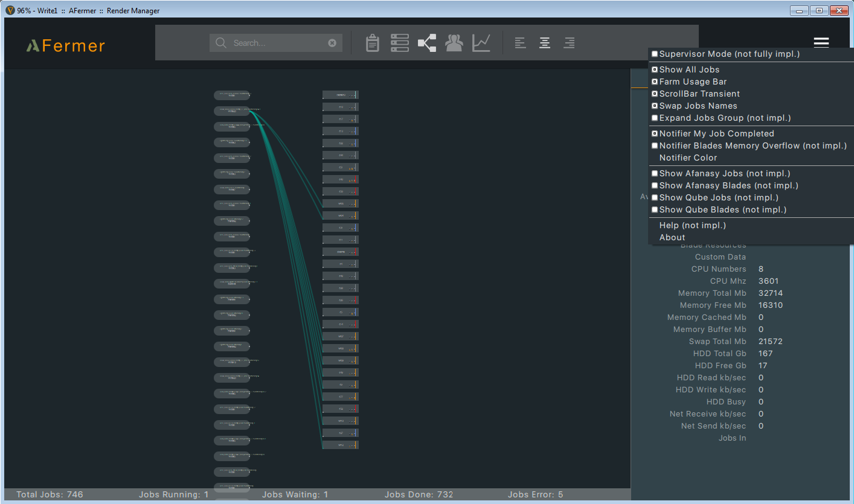Click the HDD Busy label
Image resolution: width=854 pixels, height=504 pixels.
click(727, 402)
